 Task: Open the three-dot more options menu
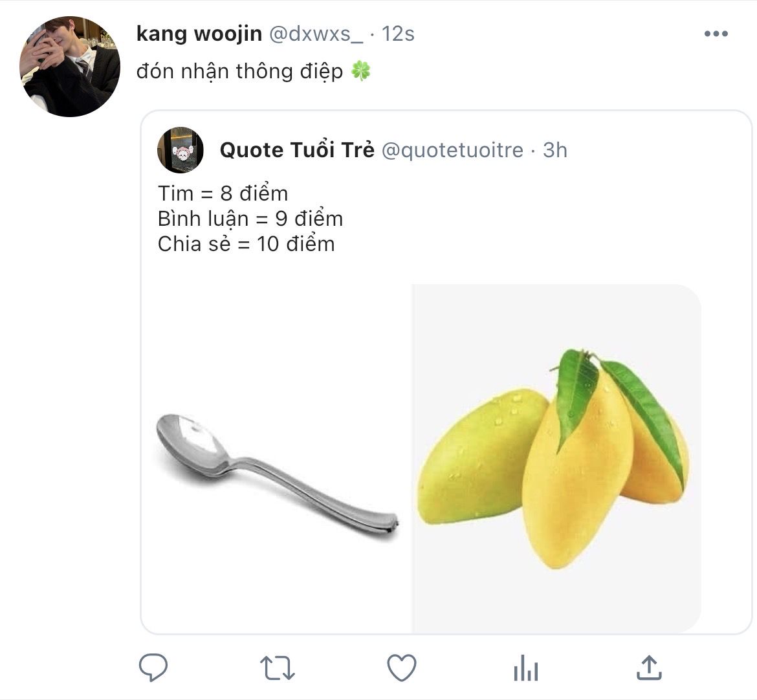716,34
